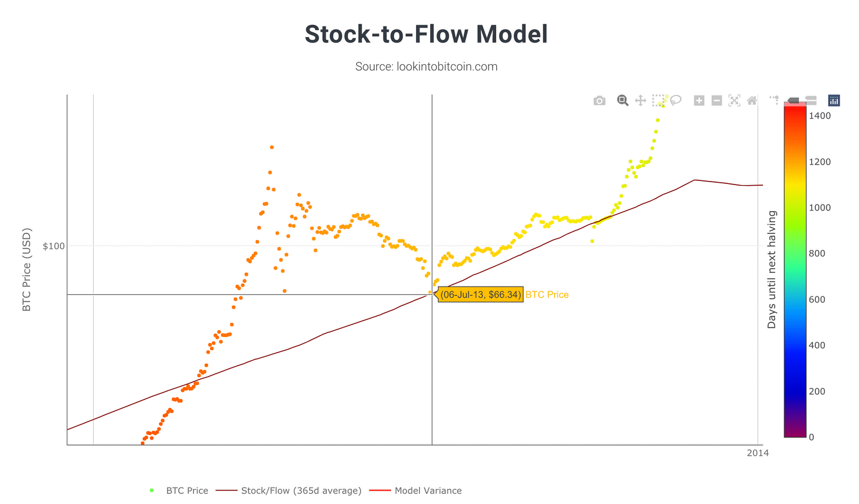Toggle spike lines in modebar
Viewport: 859px width, 504px height.
(775, 101)
